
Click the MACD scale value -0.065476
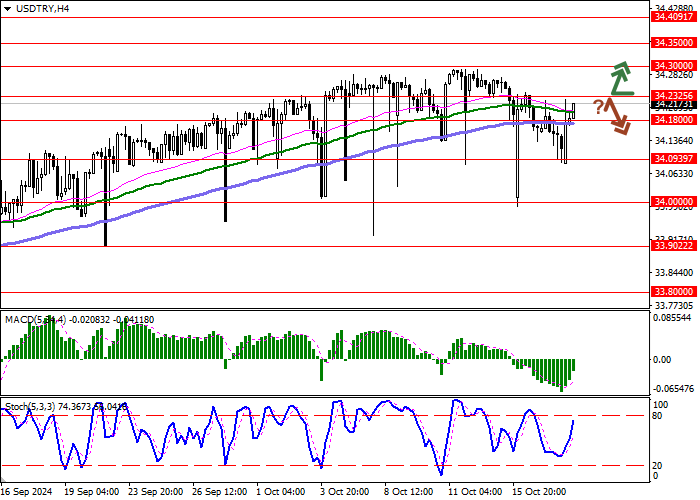tap(673, 389)
